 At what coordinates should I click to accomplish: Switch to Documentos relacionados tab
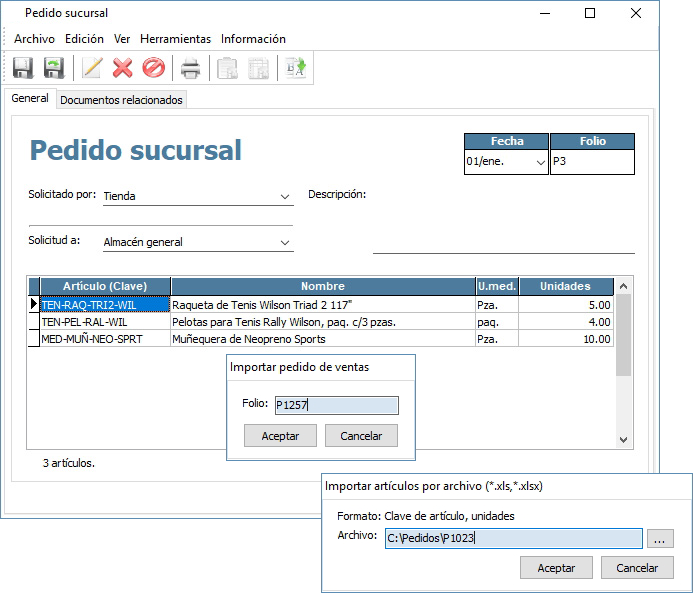tap(121, 100)
